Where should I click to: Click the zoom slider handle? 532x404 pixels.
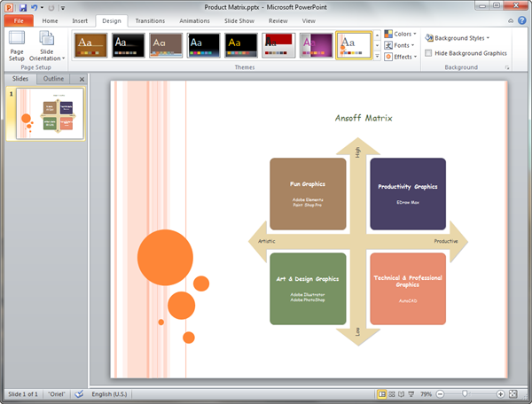click(x=464, y=393)
